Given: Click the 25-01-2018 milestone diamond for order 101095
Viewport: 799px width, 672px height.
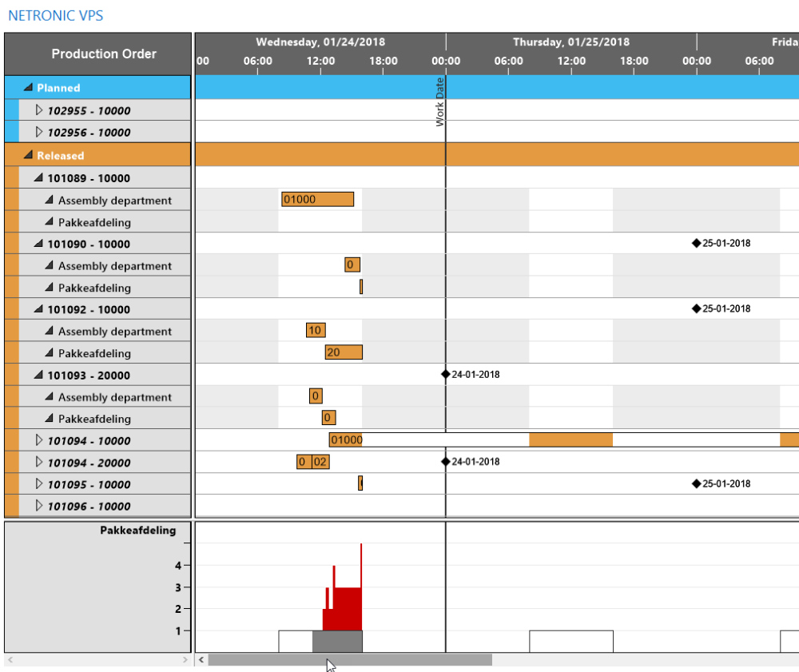Looking at the screenshot, I should (695, 483).
